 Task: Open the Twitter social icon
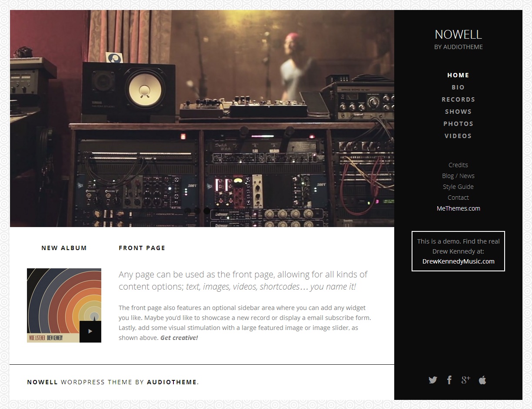[433, 380]
